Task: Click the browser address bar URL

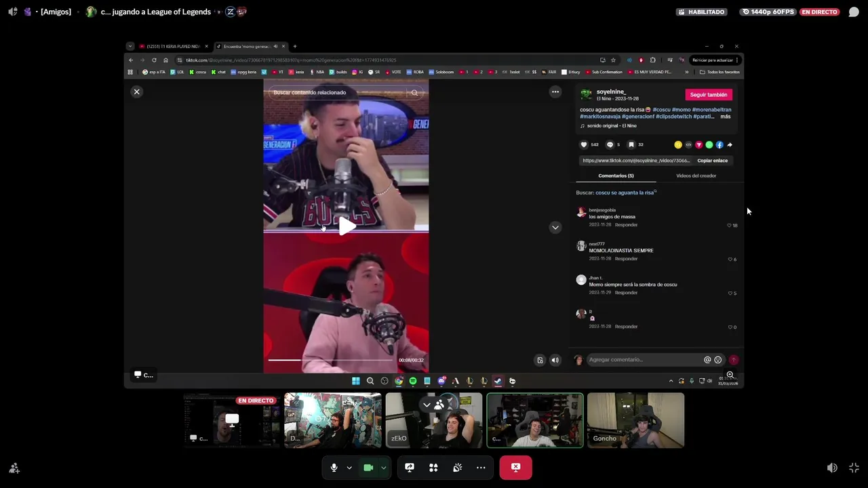Action: pos(292,60)
